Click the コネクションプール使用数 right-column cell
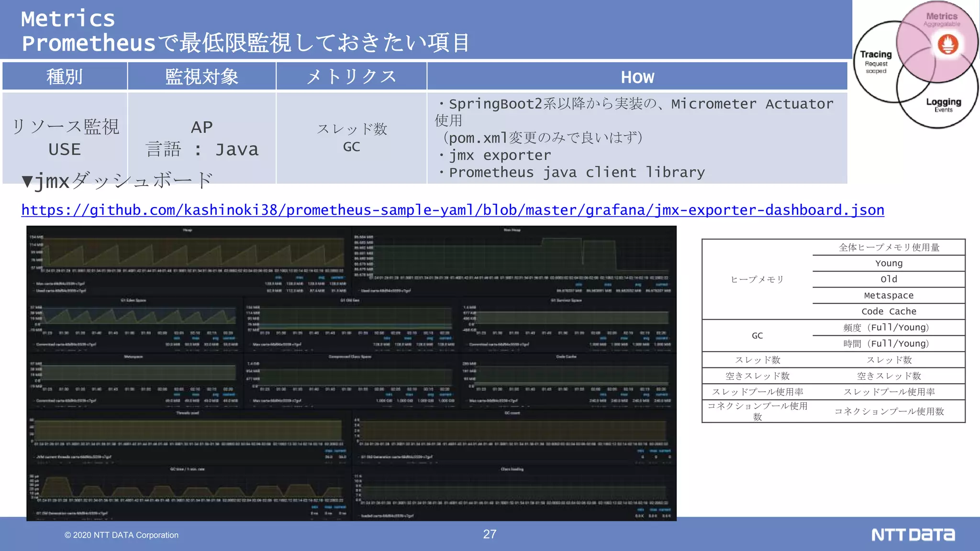The width and height of the screenshot is (980, 551). click(x=889, y=411)
